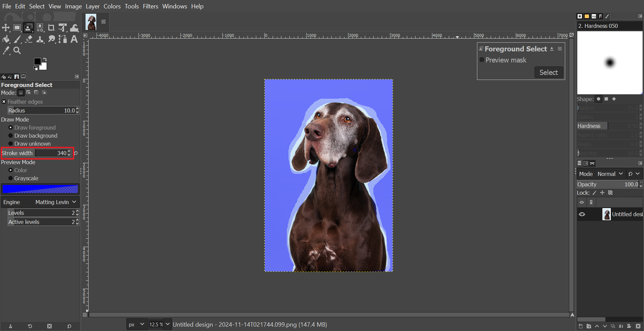Toggle lock pixels brush icon
The height and width of the screenshot is (331, 644).
pyautogui.click(x=594, y=192)
